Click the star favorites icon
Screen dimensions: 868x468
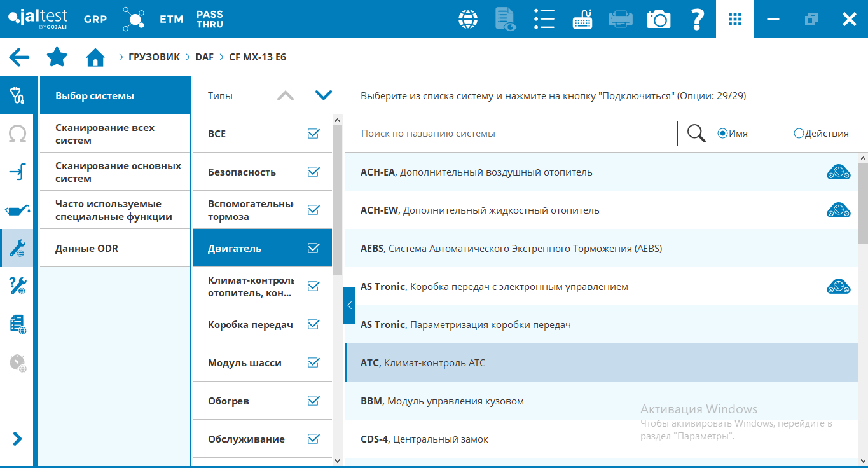click(x=57, y=57)
